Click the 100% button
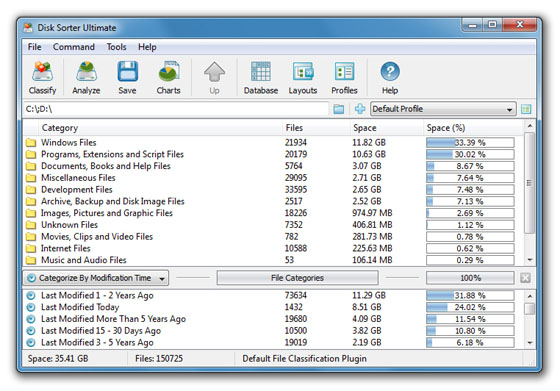 coord(470,278)
